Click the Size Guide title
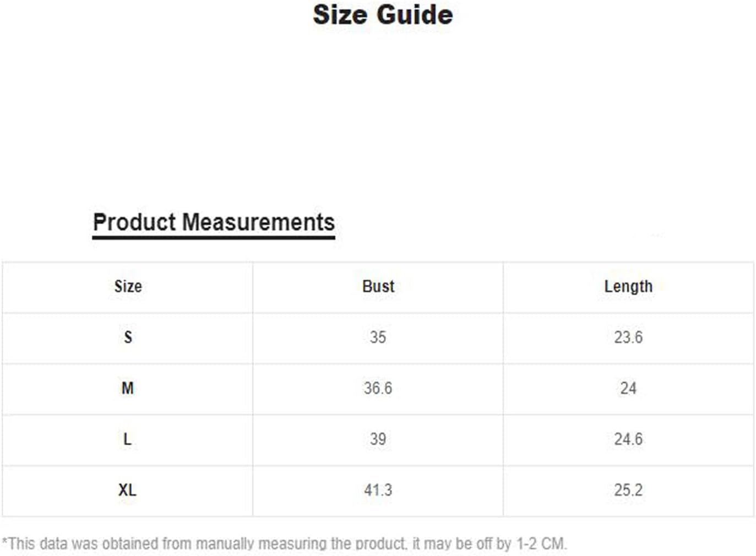 pos(383,15)
